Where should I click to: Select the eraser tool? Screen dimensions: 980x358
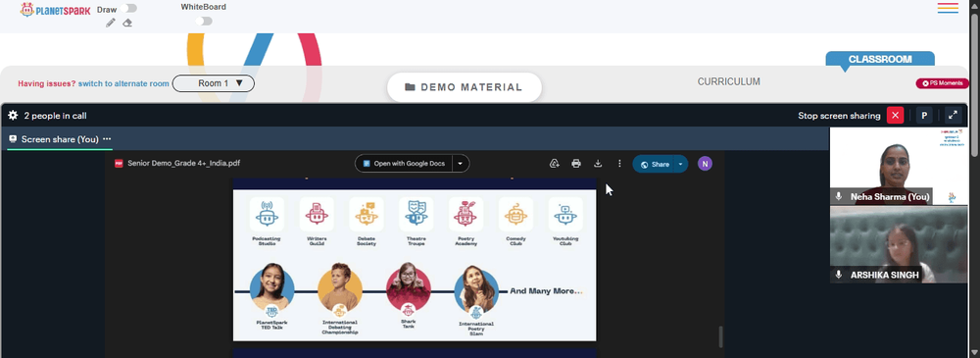pyautogui.click(x=127, y=23)
